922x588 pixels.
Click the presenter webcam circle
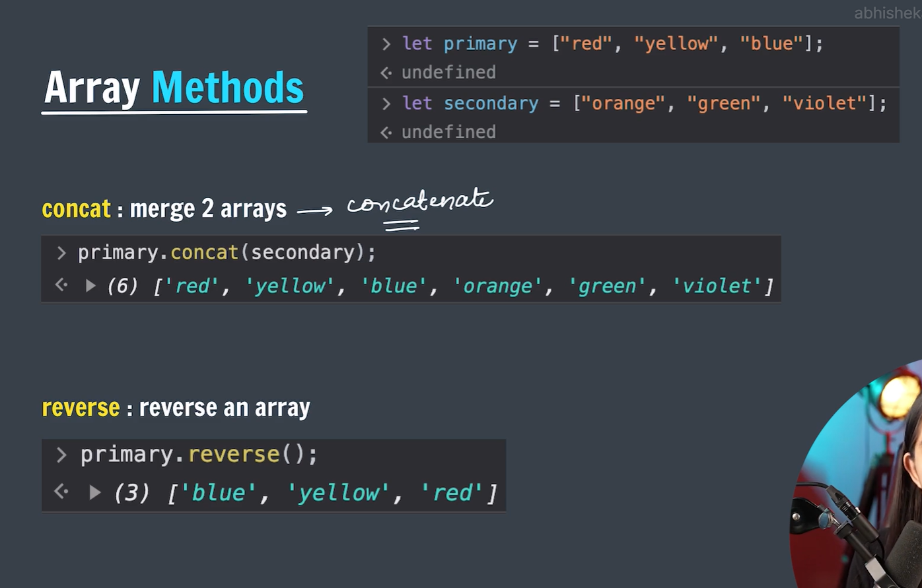[856, 474]
